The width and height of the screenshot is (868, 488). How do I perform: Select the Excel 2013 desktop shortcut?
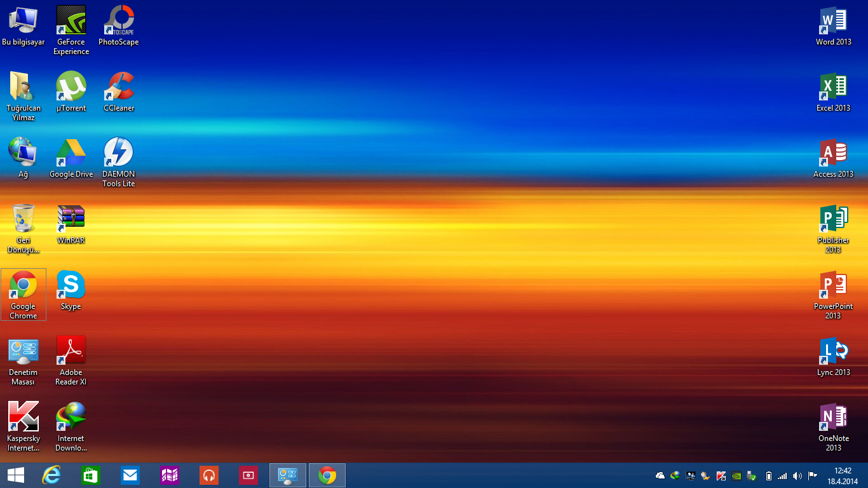pos(833,92)
